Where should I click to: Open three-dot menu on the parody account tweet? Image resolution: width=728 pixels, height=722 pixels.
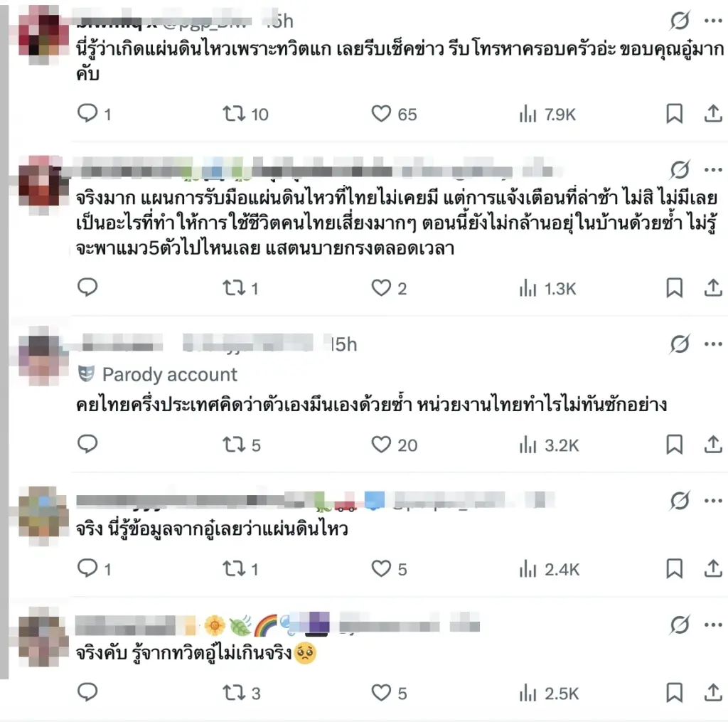[x=713, y=344]
